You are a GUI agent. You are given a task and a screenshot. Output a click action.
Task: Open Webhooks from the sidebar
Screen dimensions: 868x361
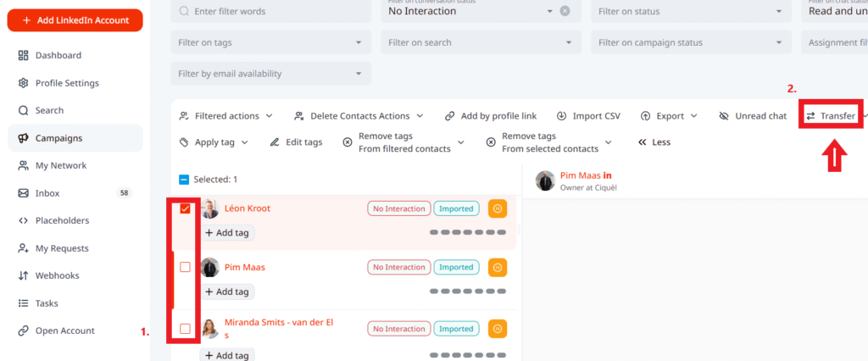coord(57,275)
